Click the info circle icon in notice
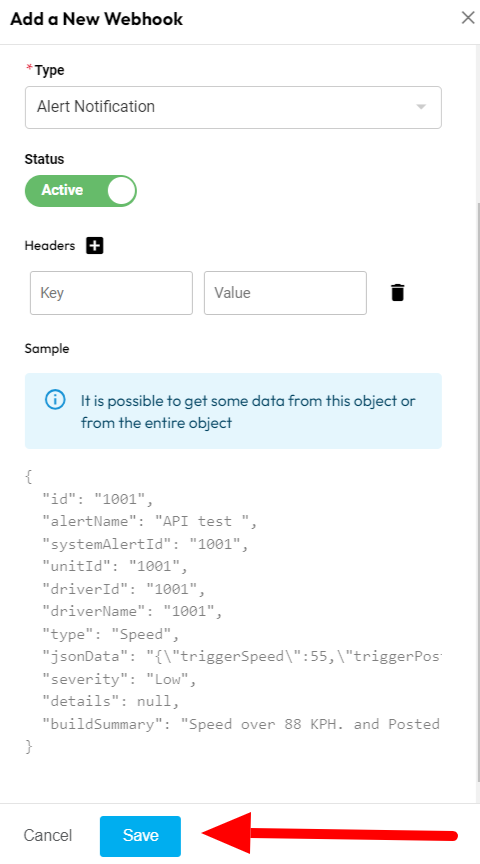This screenshot has height=864, width=480. [x=55, y=399]
